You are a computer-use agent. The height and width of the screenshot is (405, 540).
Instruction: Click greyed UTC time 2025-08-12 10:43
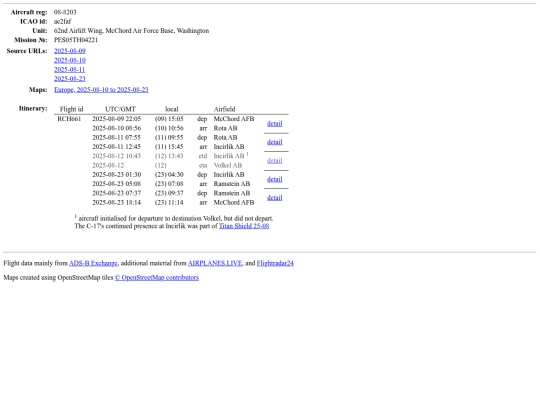[116, 156]
